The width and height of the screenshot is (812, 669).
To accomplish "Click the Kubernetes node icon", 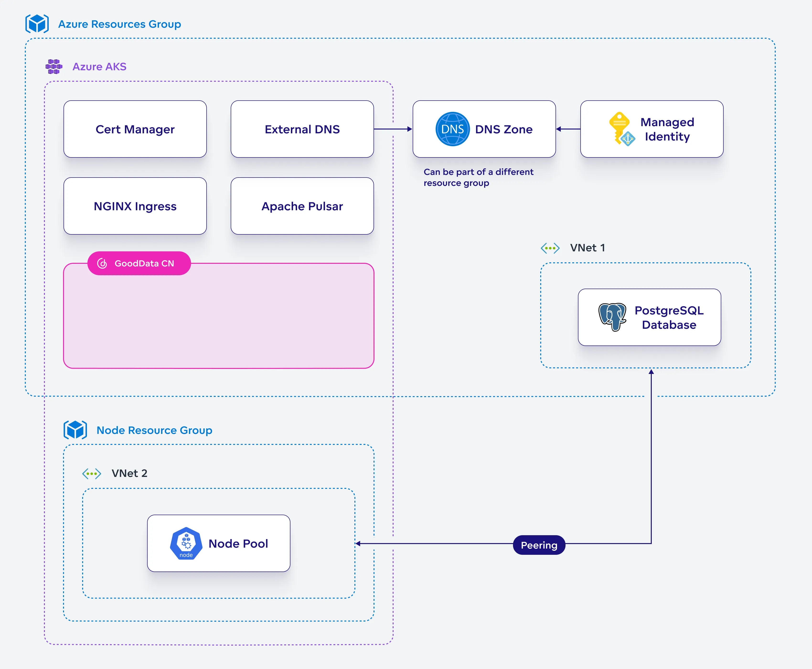I will [186, 543].
